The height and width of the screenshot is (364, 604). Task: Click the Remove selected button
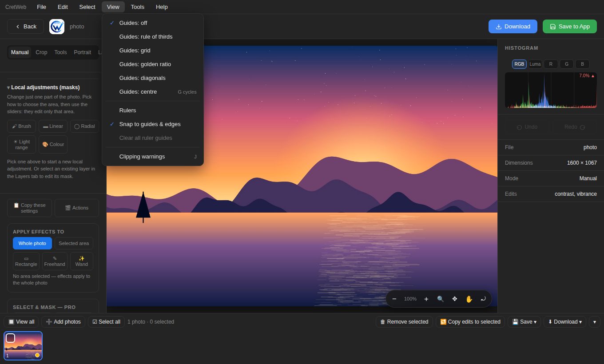click(x=404, y=322)
